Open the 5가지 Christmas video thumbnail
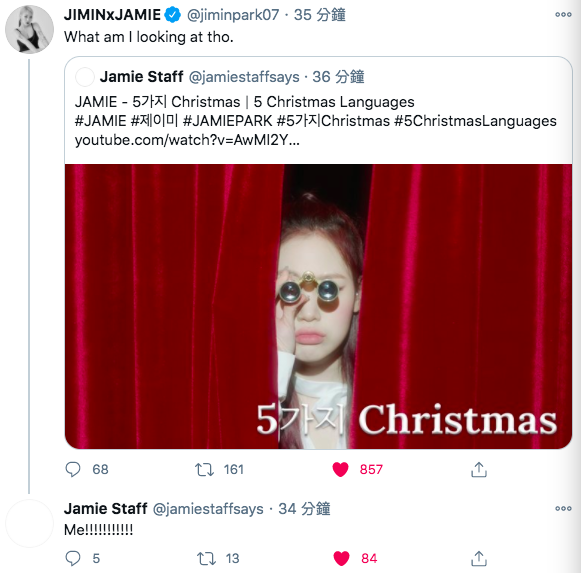 318,307
